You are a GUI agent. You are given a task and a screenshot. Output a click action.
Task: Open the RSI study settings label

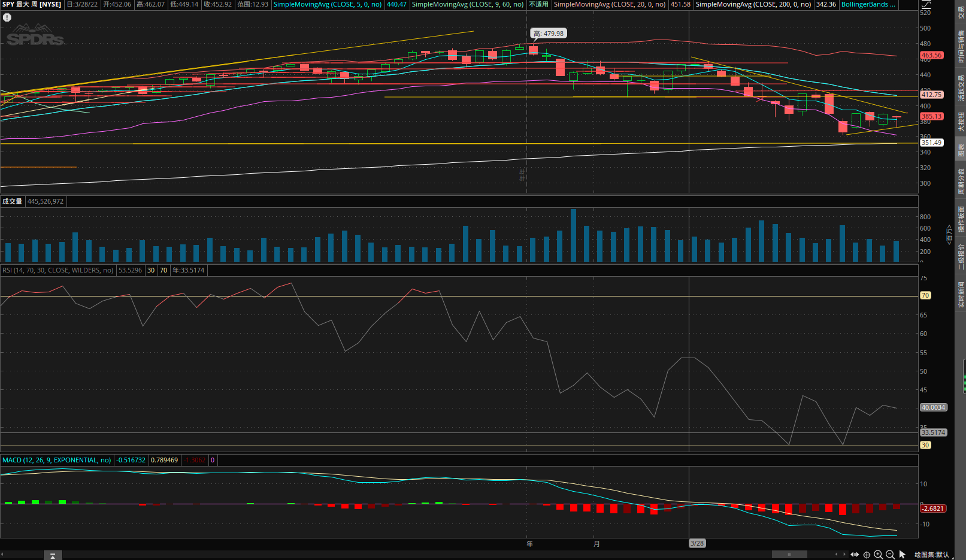(x=57, y=270)
